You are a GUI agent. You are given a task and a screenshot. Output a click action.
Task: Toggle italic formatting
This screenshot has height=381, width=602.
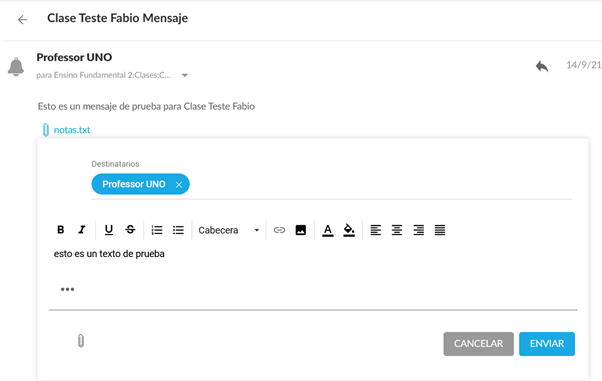pyautogui.click(x=82, y=230)
